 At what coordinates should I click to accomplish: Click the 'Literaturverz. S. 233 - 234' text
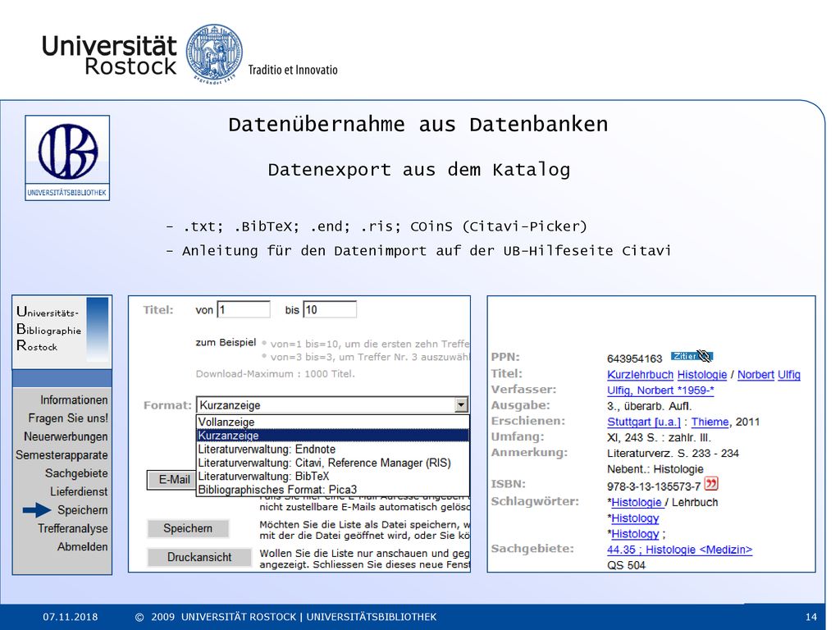tap(673, 453)
